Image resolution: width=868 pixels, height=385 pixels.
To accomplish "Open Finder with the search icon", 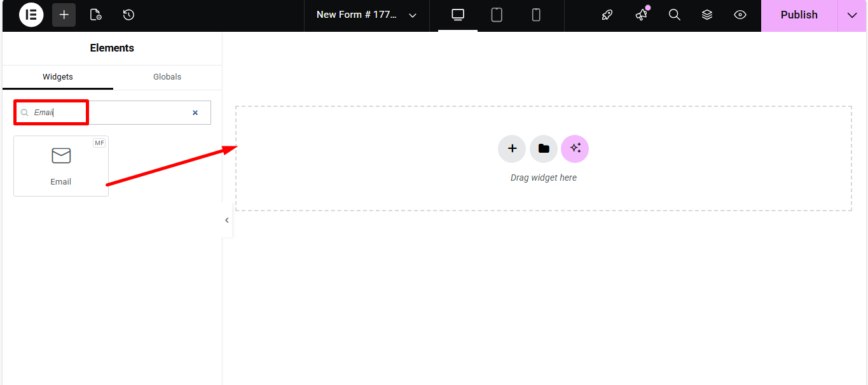I will [x=674, y=15].
